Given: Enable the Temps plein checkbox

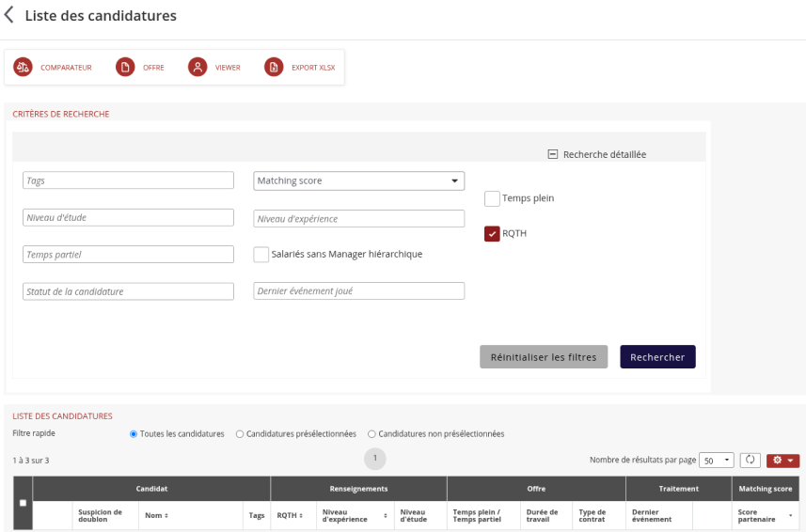Looking at the screenshot, I should (492, 198).
